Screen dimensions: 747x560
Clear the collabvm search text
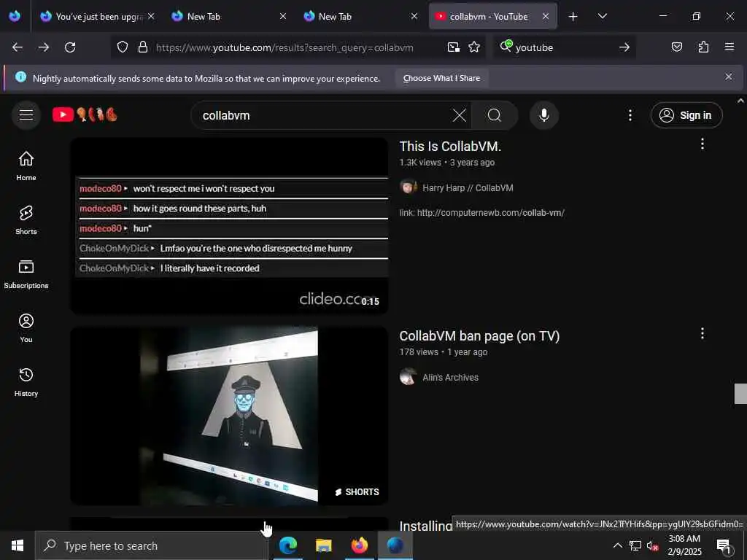[460, 115]
